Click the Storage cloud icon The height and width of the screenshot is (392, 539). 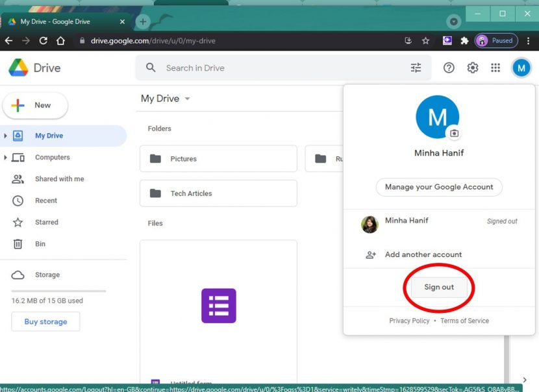(x=18, y=275)
